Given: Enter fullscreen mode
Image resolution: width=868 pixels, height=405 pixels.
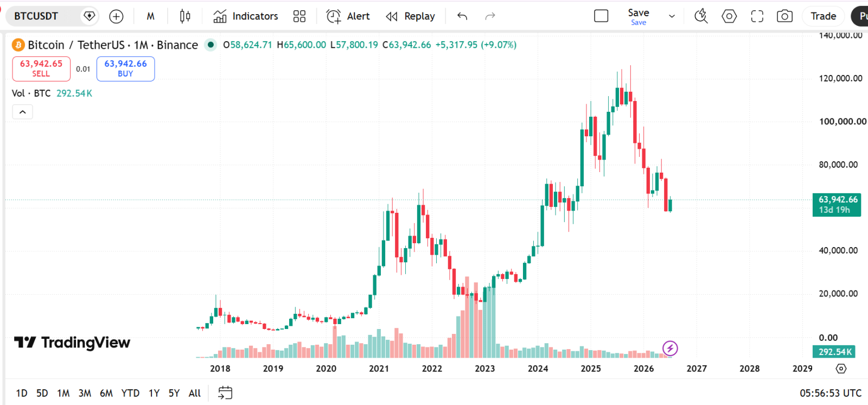Looking at the screenshot, I should coord(757,16).
